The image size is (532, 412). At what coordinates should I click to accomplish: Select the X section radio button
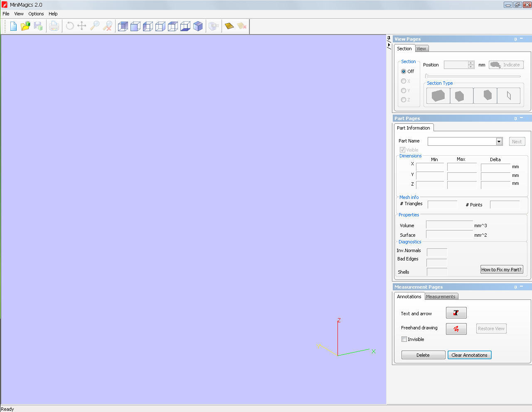pyautogui.click(x=404, y=81)
